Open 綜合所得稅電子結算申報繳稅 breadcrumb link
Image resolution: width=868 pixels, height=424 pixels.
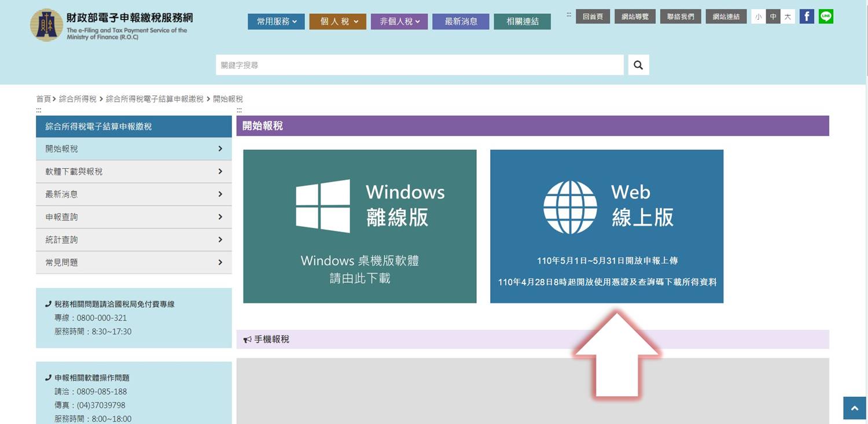point(155,99)
